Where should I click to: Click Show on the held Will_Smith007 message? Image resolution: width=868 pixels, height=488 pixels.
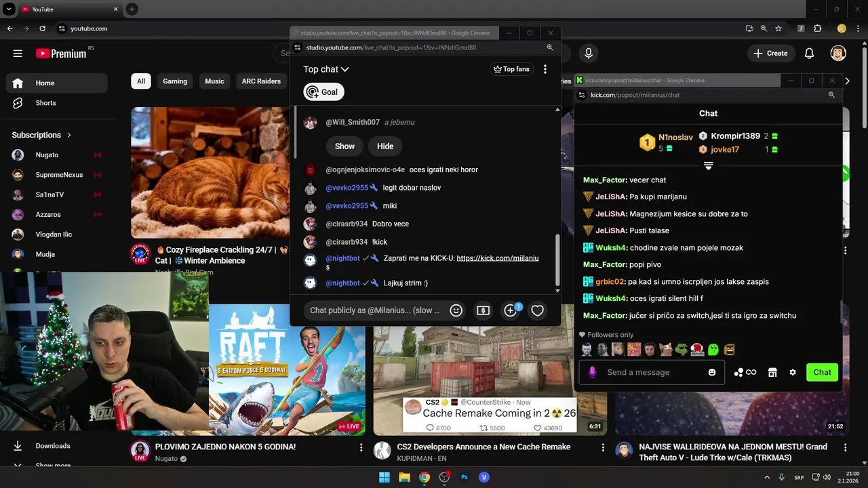(344, 146)
